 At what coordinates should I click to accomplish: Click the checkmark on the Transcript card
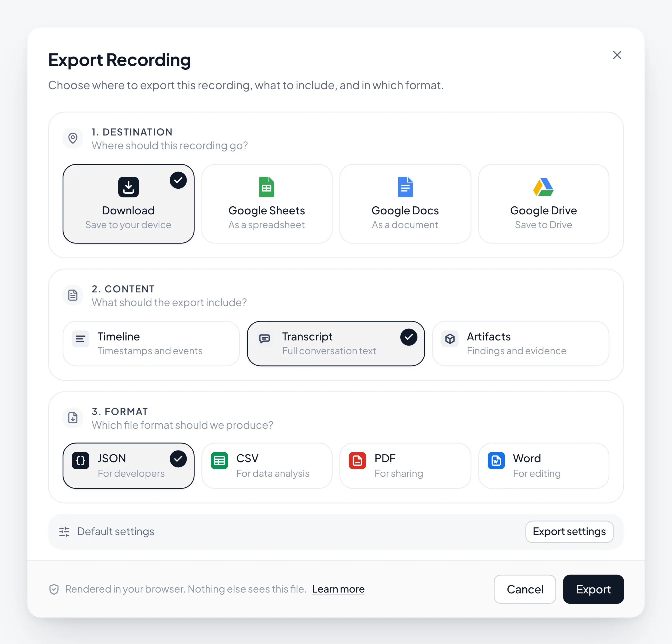click(408, 337)
